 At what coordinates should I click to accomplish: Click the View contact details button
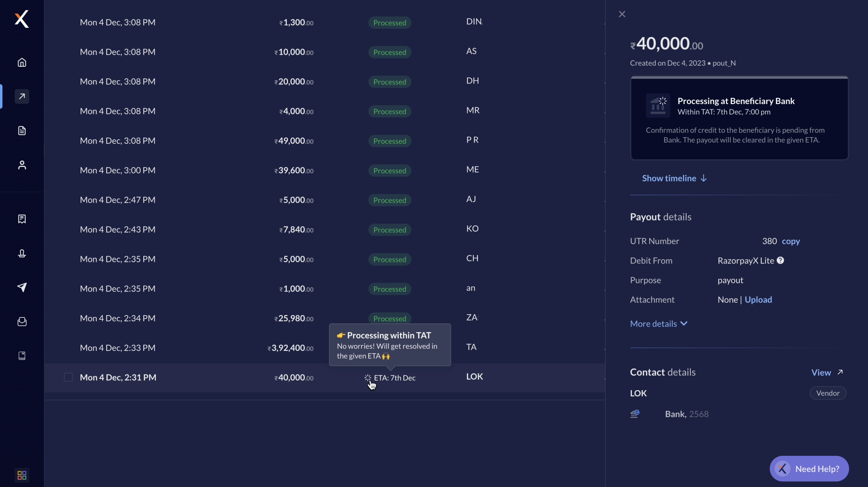pyautogui.click(x=827, y=372)
